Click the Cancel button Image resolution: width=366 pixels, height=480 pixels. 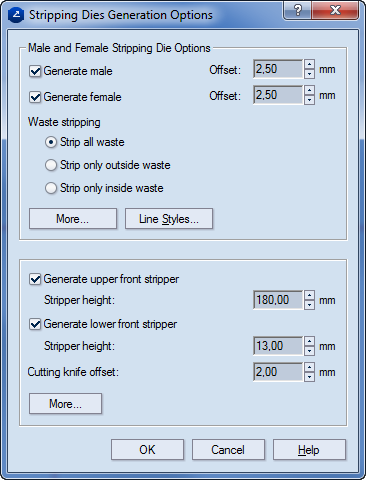228,450
